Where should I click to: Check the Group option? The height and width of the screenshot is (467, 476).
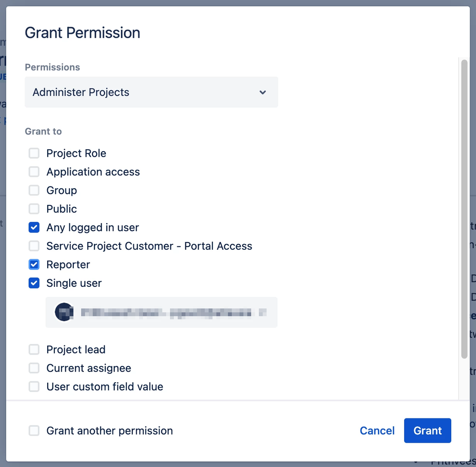pyautogui.click(x=34, y=190)
